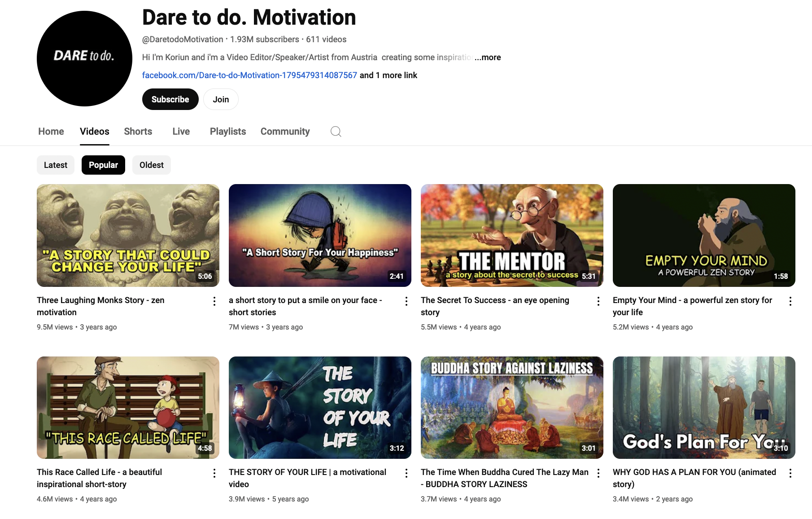The width and height of the screenshot is (812, 519).
Task: Open options menu for a short story to put a smile video
Action: [406, 301]
